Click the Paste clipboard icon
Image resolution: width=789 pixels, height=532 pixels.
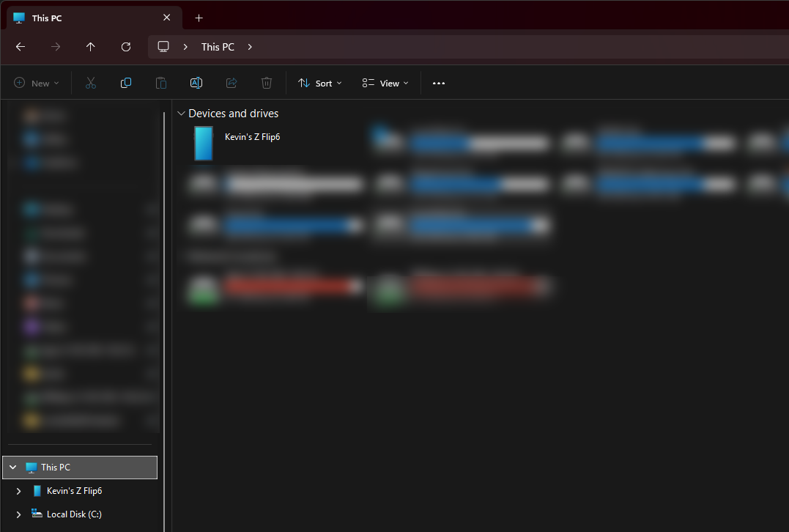pos(161,83)
